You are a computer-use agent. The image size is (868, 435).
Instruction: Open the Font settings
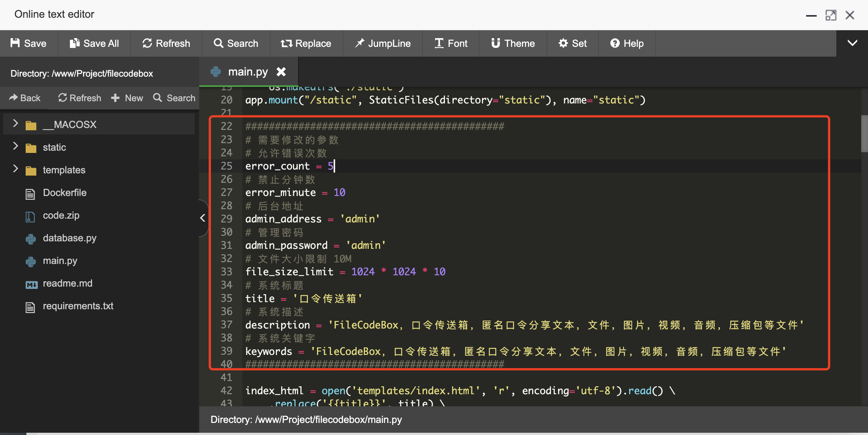click(x=451, y=43)
